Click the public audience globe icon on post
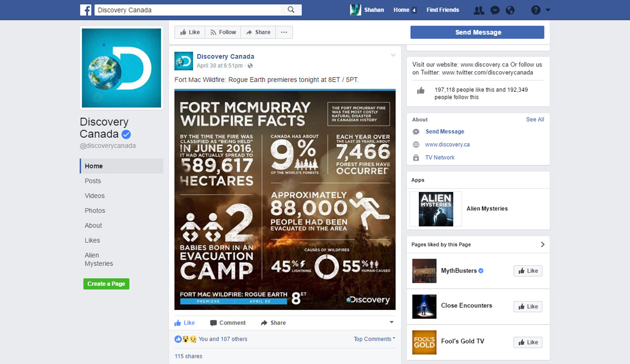Viewport: 630px width, 364px height. (x=250, y=66)
